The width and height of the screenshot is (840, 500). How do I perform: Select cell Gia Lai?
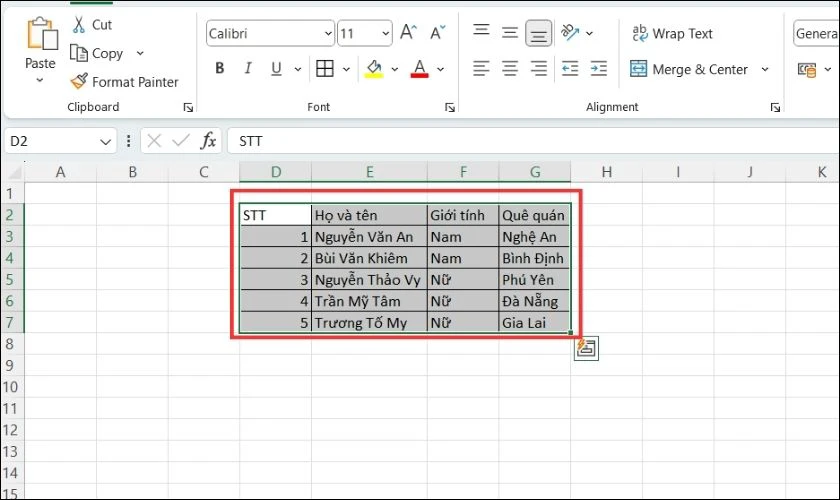[x=534, y=323]
